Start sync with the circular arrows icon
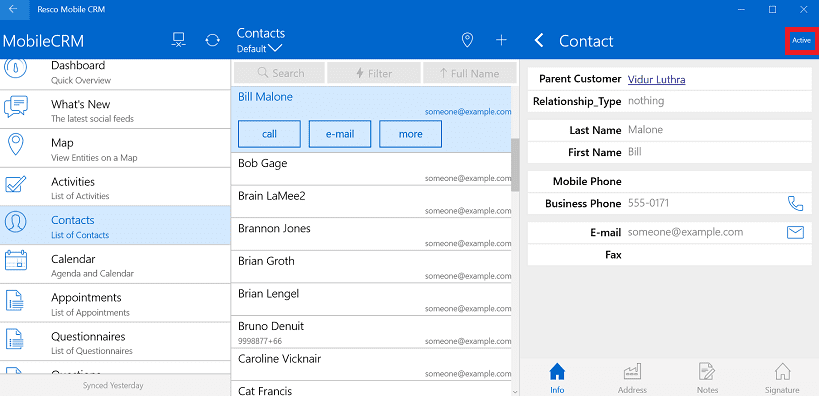This screenshot has width=819, height=396. coord(213,41)
